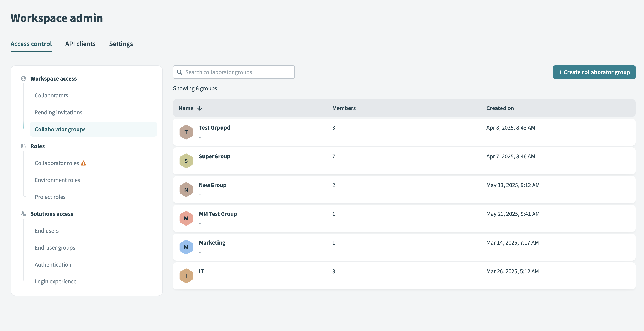Open Environment roles in sidebar
The height and width of the screenshot is (331, 644).
point(57,180)
